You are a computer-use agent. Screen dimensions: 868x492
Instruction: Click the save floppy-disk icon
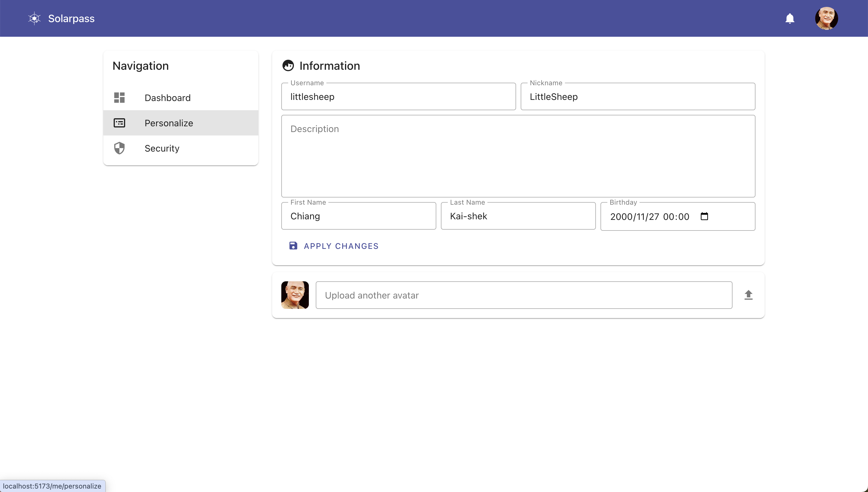coord(293,246)
